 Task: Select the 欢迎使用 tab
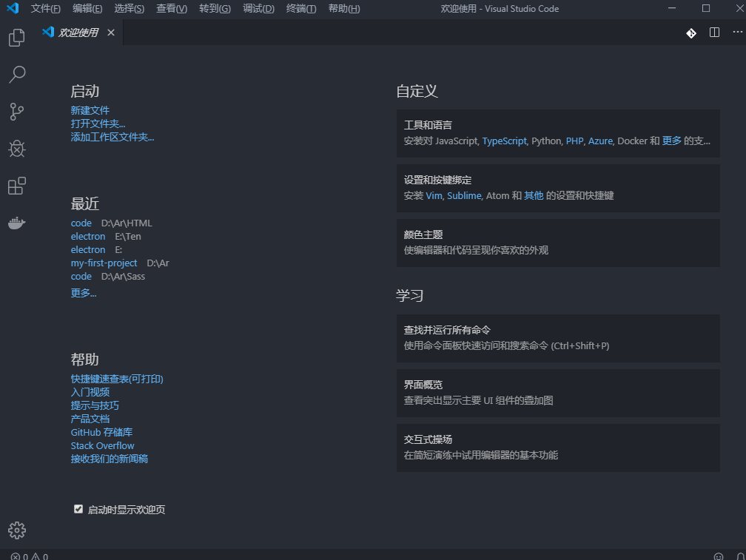coord(77,32)
